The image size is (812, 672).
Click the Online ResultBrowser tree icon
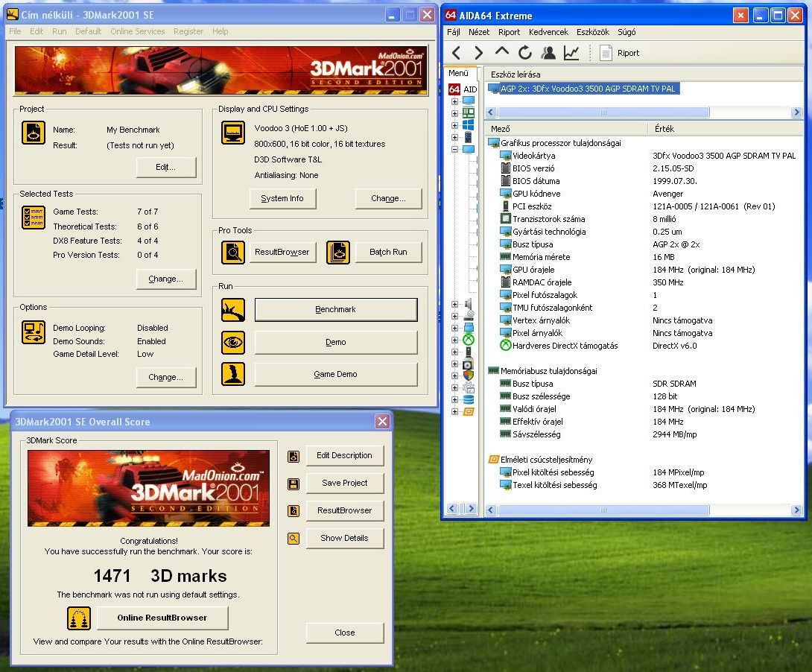(79, 618)
